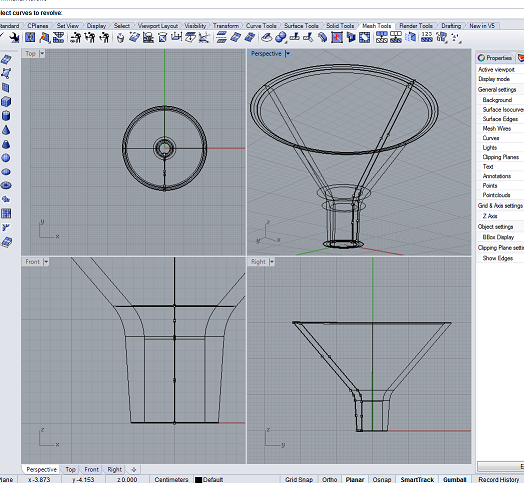The height and width of the screenshot is (483, 524).
Task: Select the Front viewport tab at bottom
Action: (91, 469)
